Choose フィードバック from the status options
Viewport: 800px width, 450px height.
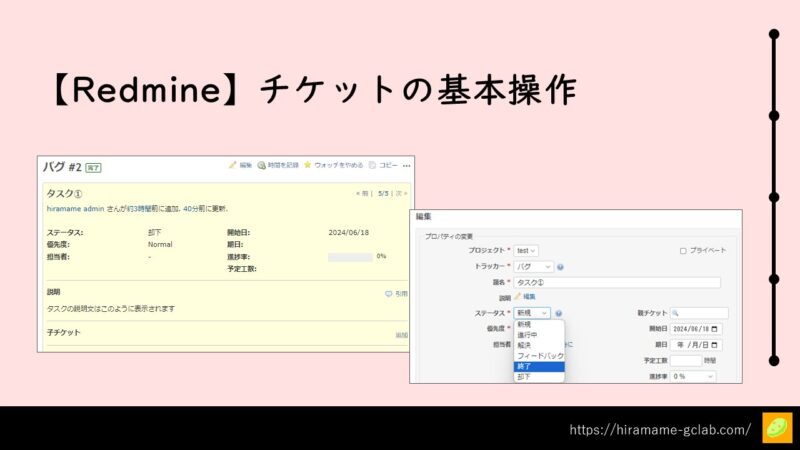point(539,356)
